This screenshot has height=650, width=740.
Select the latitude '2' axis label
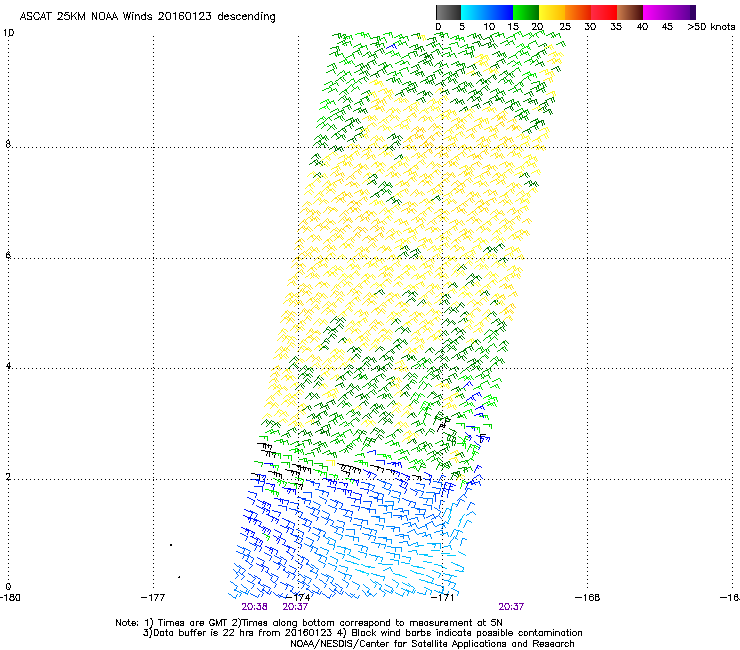[8, 476]
